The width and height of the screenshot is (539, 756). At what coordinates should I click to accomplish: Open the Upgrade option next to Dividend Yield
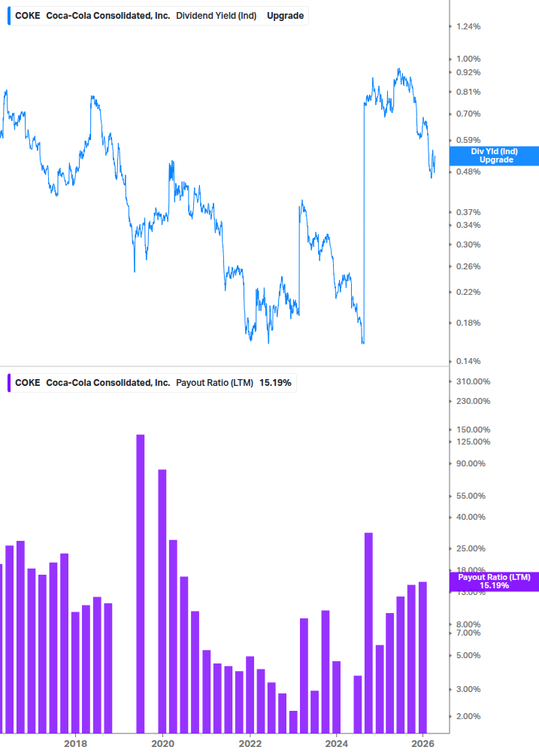pyautogui.click(x=285, y=15)
